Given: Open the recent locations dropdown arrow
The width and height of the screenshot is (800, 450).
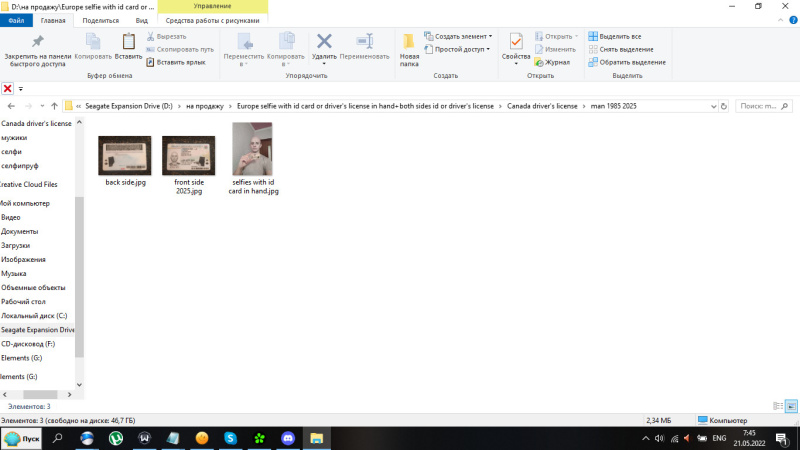Looking at the screenshot, I should click(x=40, y=105).
